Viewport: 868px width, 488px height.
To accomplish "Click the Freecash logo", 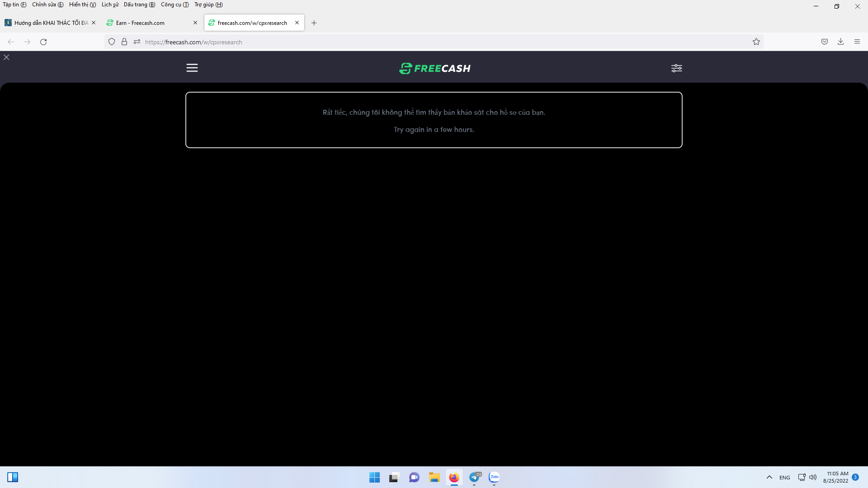I will [434, 68].
